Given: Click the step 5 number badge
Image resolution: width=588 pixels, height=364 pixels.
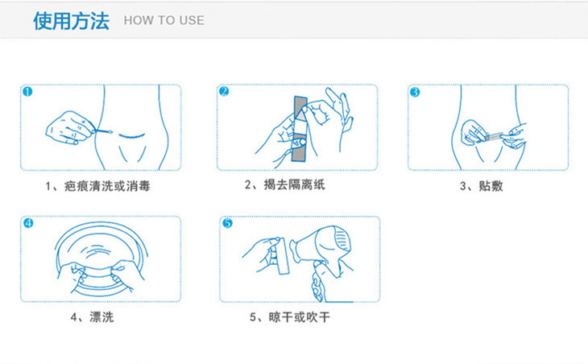Looking at the screenshot, I should (228, 223).
